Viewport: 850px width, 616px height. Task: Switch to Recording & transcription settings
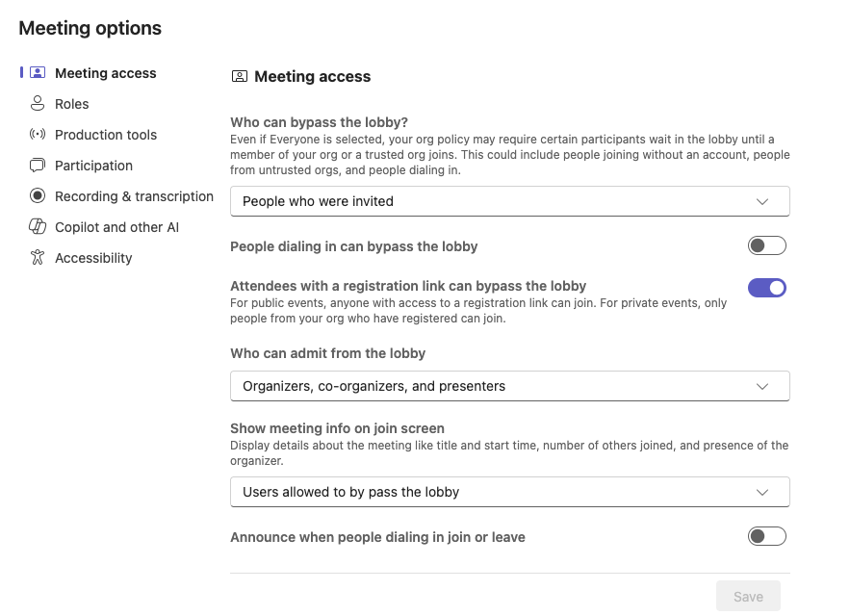click(134, 196)
